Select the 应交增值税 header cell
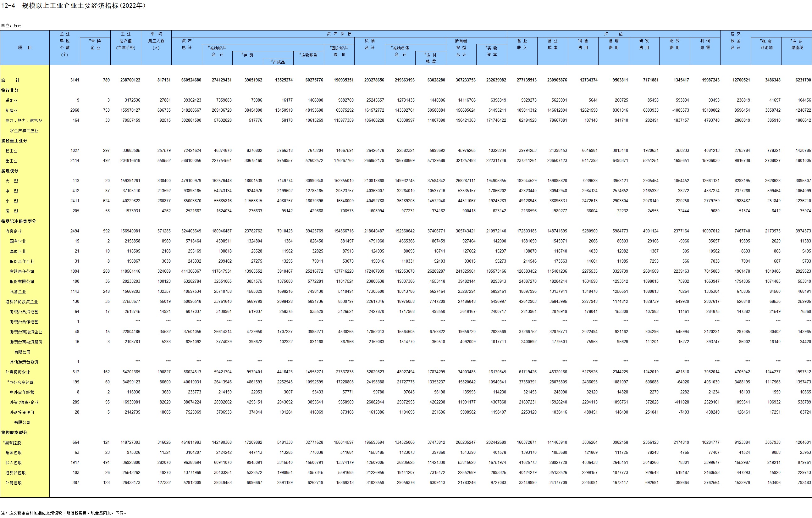 click(x=797, y=44)
